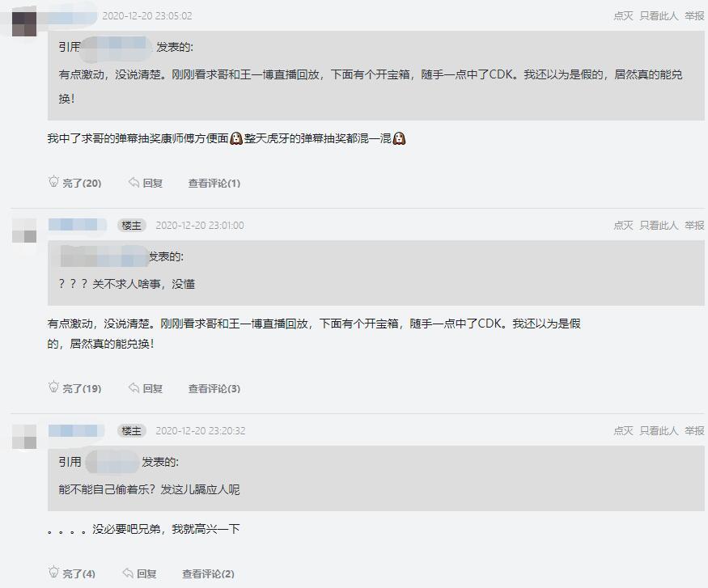708x588 pixels.
Task: Light up the post with 亮了(20)
Action: 75,183
